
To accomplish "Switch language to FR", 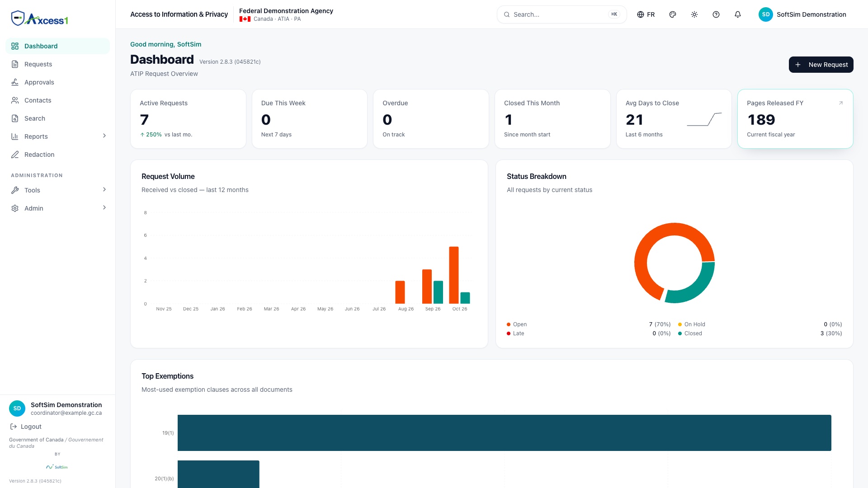I will tap(646, 14).
